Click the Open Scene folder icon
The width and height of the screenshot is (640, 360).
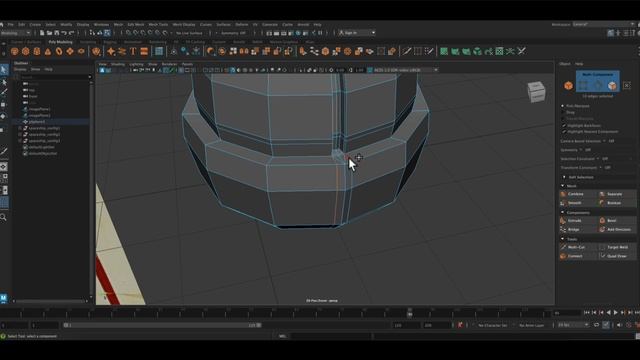49,33
